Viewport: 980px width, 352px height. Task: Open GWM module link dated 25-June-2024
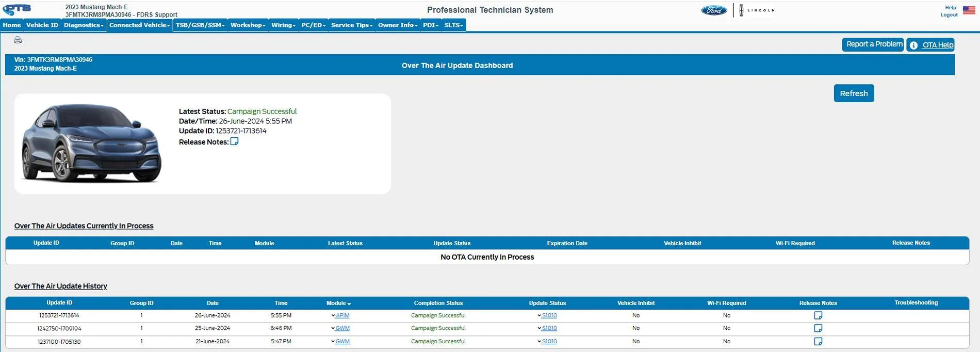[342, 328]
